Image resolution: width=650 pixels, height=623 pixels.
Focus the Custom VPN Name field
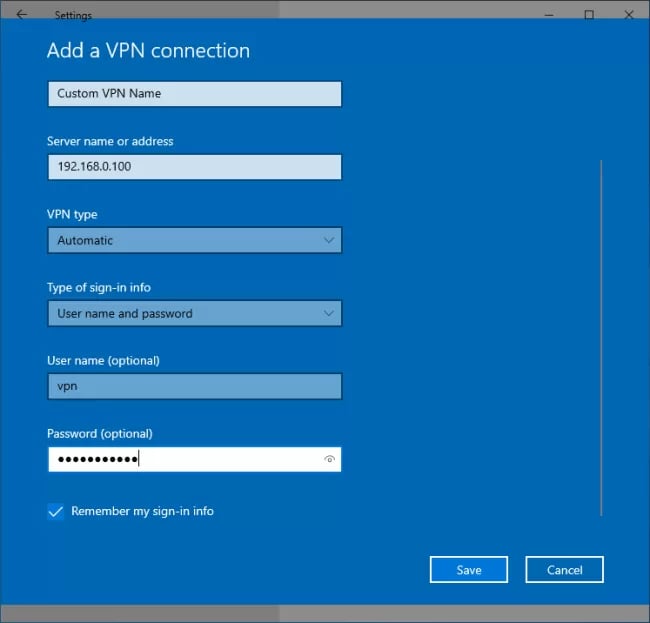tap(195, 94)
